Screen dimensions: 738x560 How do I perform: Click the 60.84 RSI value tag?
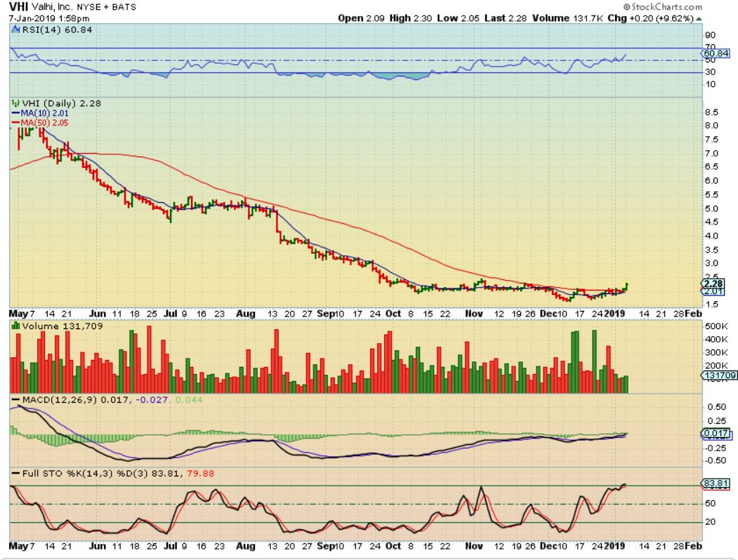pos(717,53)
